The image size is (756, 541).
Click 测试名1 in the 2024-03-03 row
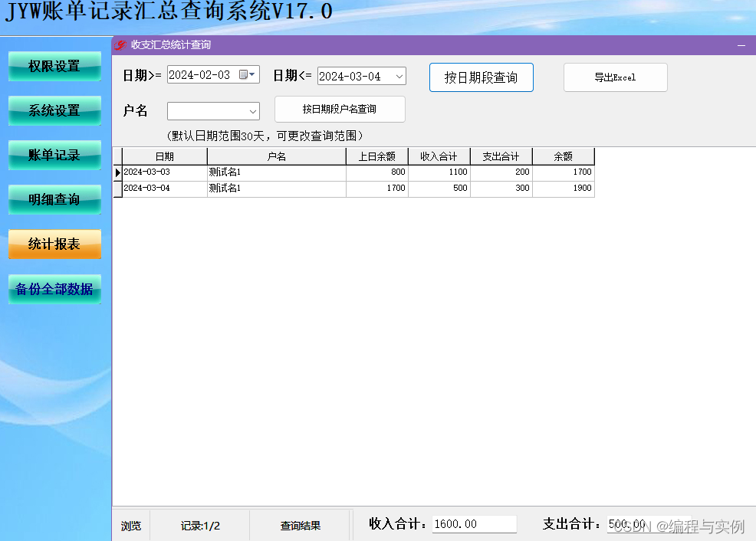pos(276,172)
